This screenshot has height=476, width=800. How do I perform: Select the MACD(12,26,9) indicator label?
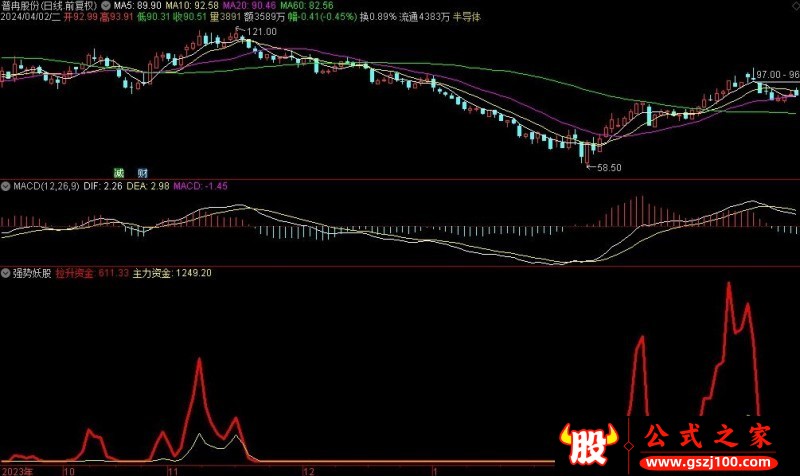click(47, 187)
